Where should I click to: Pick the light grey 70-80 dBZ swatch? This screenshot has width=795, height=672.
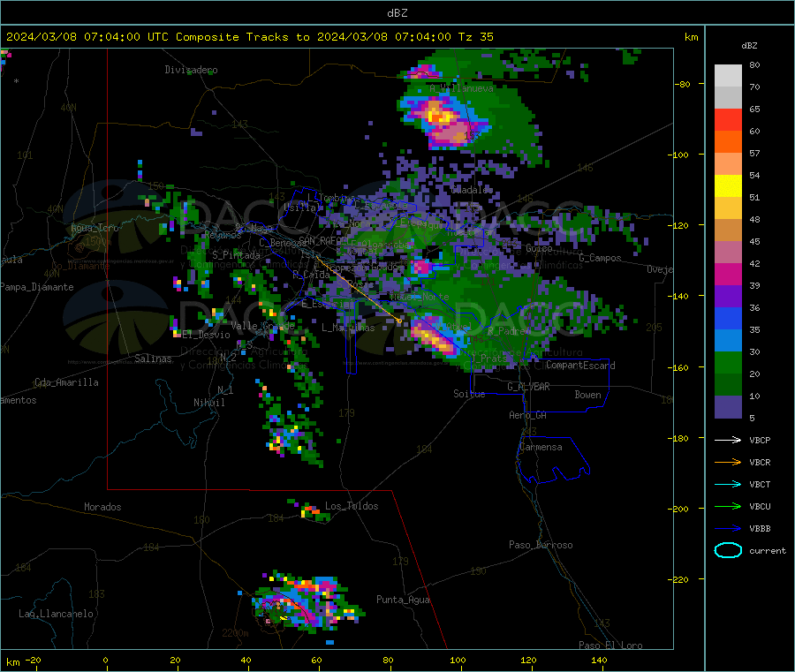click(x=728, y=76)
